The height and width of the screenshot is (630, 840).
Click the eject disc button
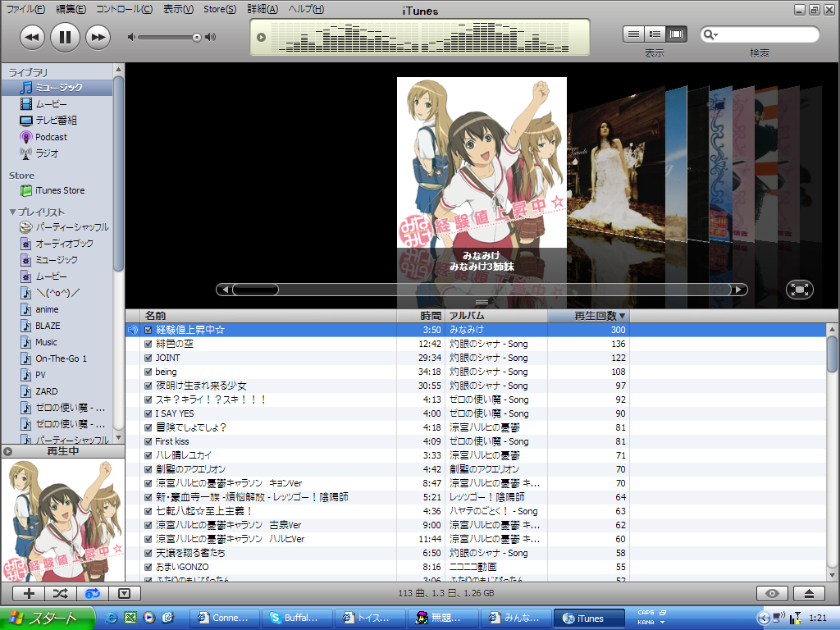tap(810, 593)
